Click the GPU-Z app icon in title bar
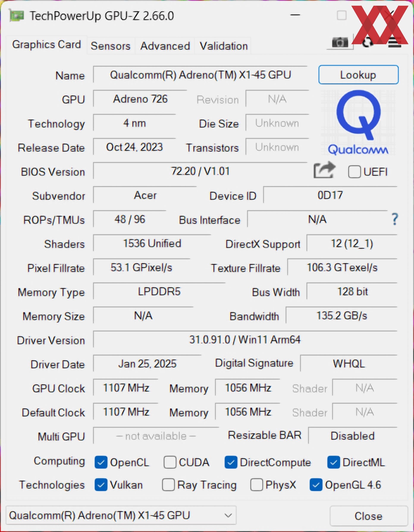 (16, 15)
